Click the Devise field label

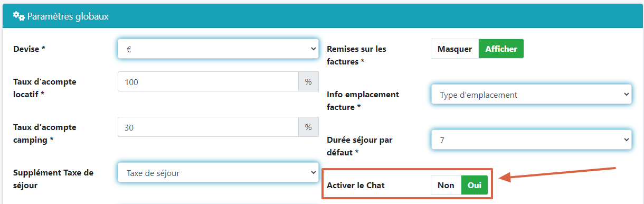[x=29, y=49]
